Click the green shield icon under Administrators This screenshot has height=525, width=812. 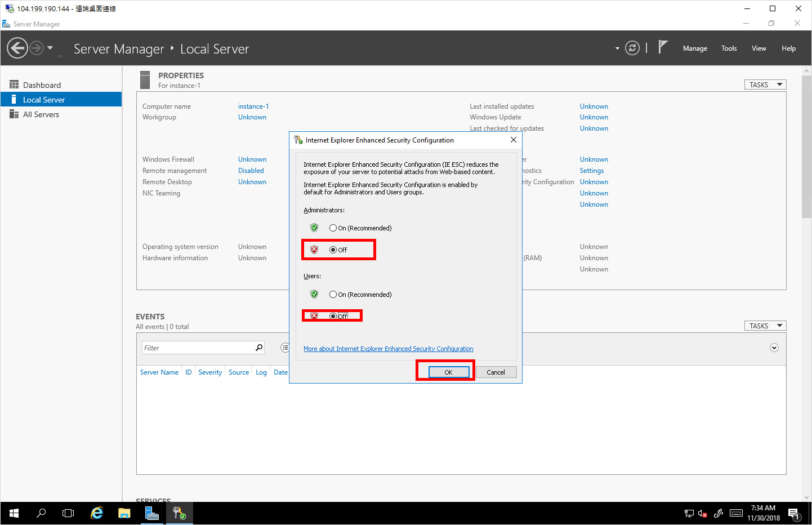click(x=314, y=228)
